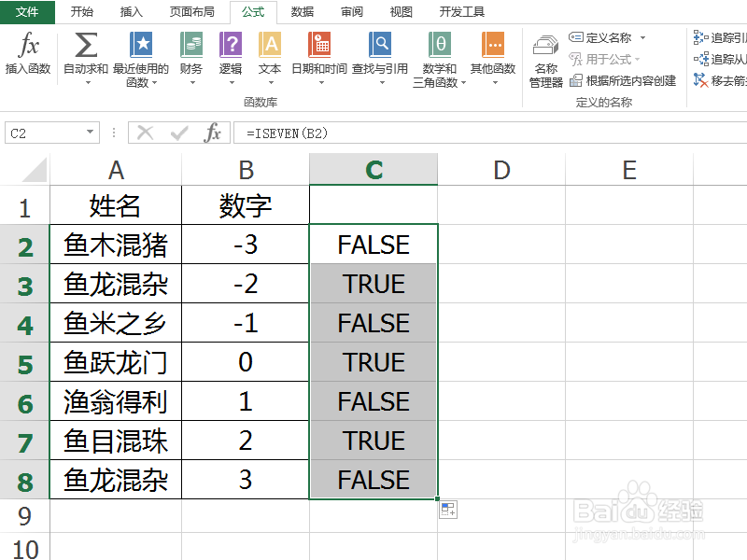Viewport: 747px width, 560px height.
Task: Select cell B5 with value 0
Action: click(x=246, y=362)
